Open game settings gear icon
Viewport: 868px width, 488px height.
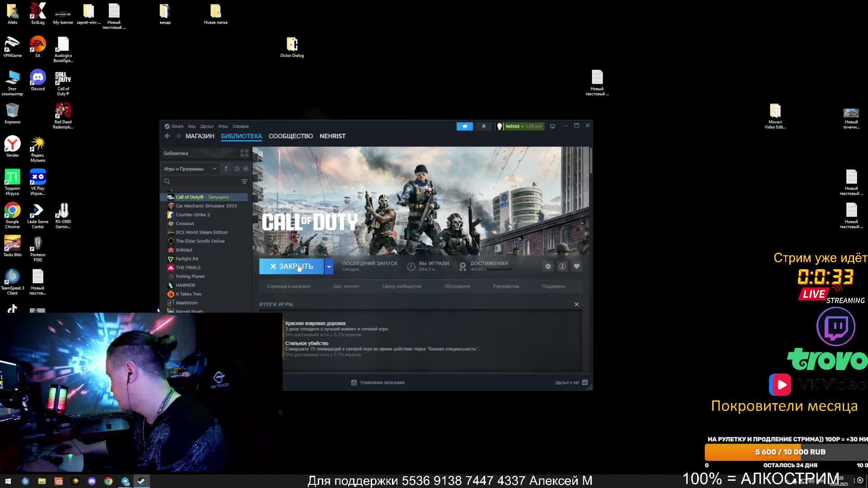tap(548, 267)
